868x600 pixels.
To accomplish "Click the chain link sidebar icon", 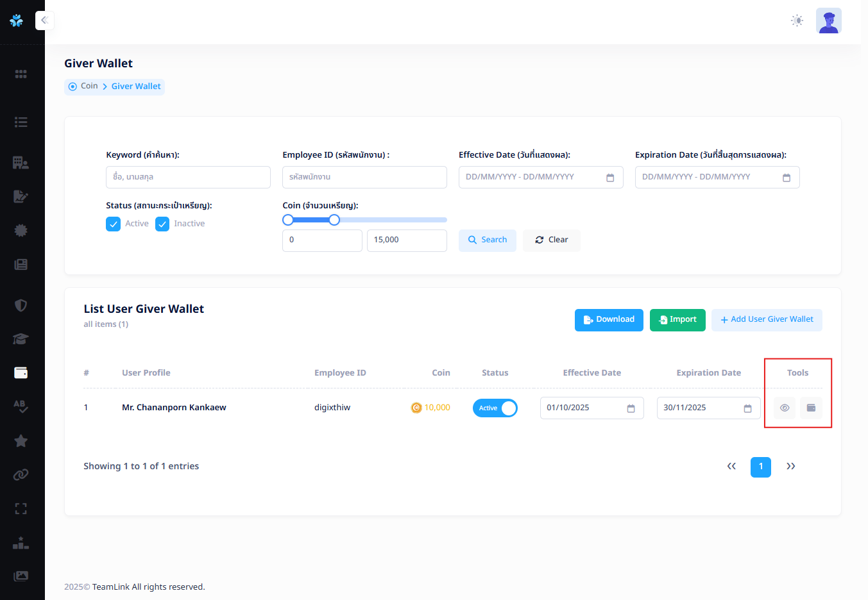I will point(21,474).
